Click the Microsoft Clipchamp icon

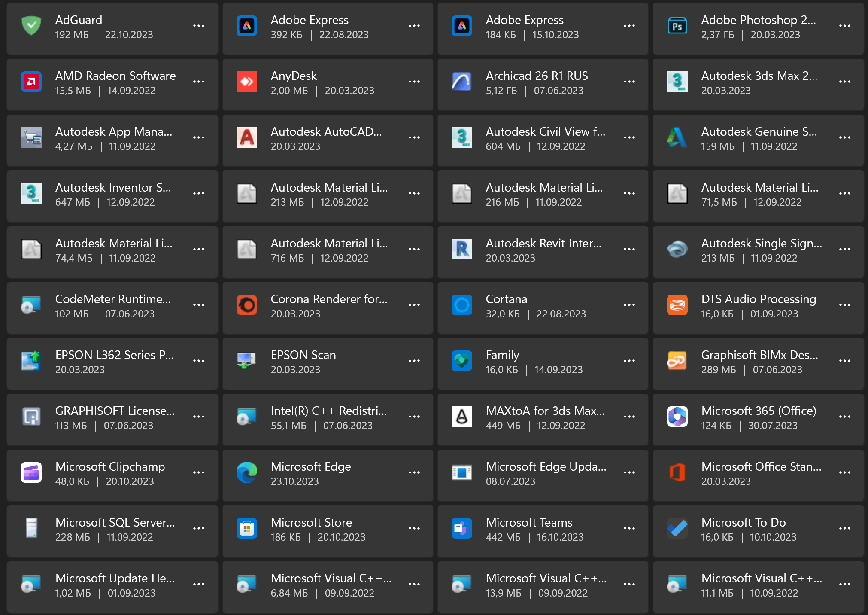pos(31,473)
